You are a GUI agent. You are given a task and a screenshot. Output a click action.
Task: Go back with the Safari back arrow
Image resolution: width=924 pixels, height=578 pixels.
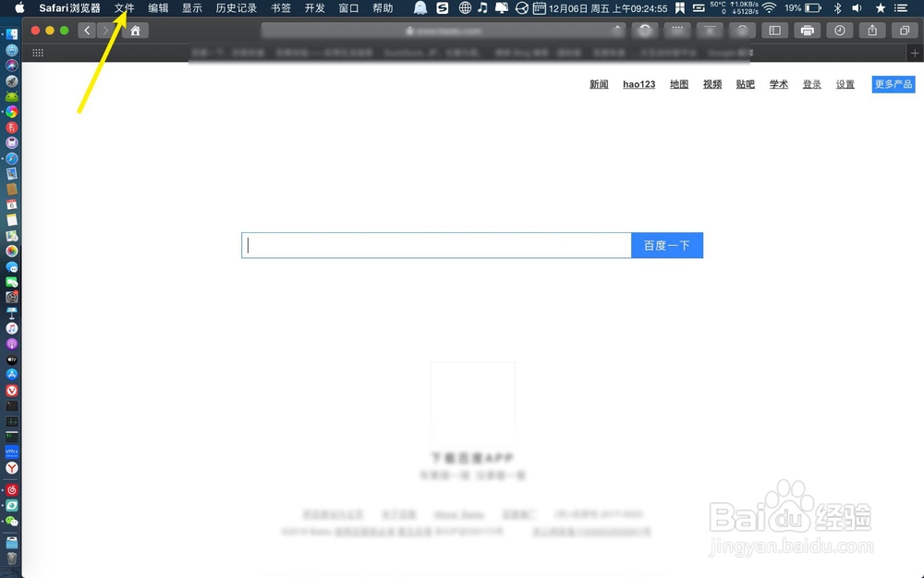[x=87, y=31]
